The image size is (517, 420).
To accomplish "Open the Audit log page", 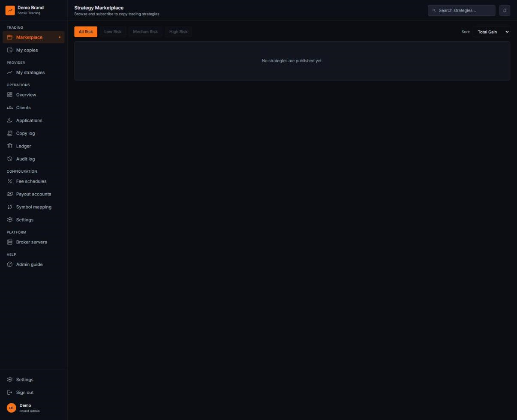I will [x=33, y=159].
